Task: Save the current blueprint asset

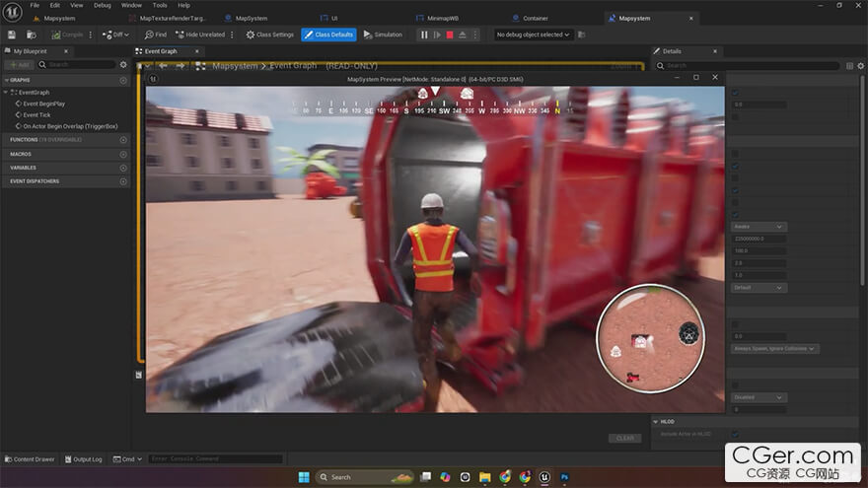Action: tap(12, 35)
